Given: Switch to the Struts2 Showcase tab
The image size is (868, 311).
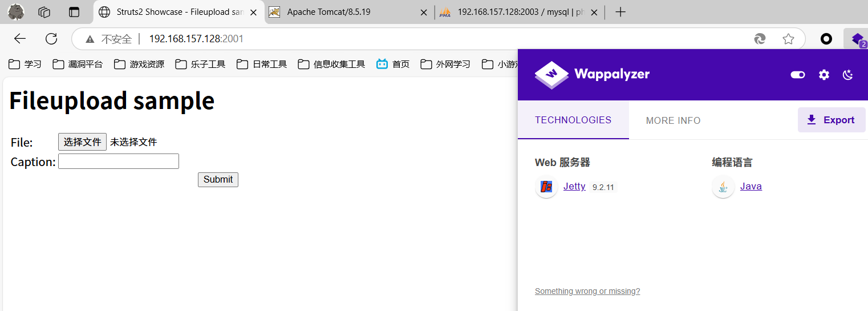Looking at the screenshot, I should (x=178, y=12).
